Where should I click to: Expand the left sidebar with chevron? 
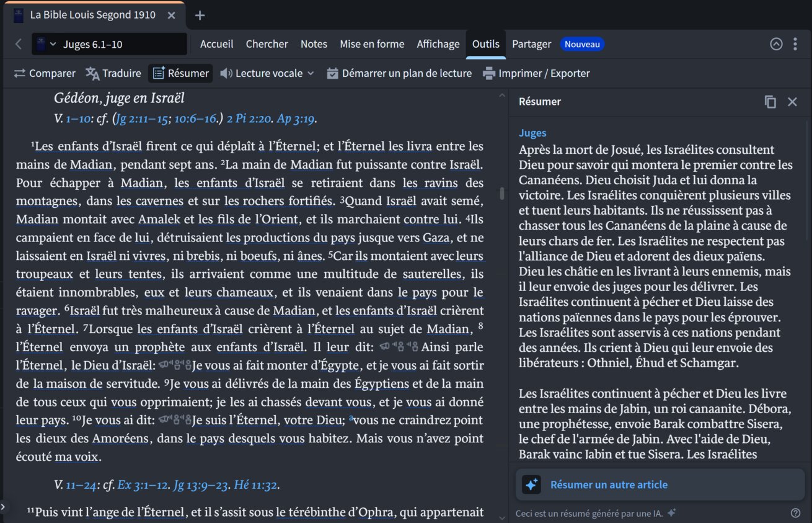point(3,507)
